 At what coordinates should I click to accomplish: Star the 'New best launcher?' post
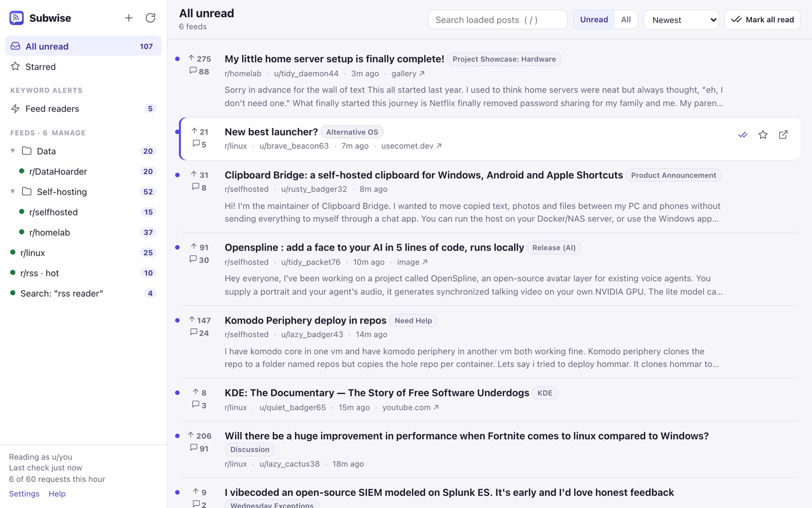coord(763,135)
